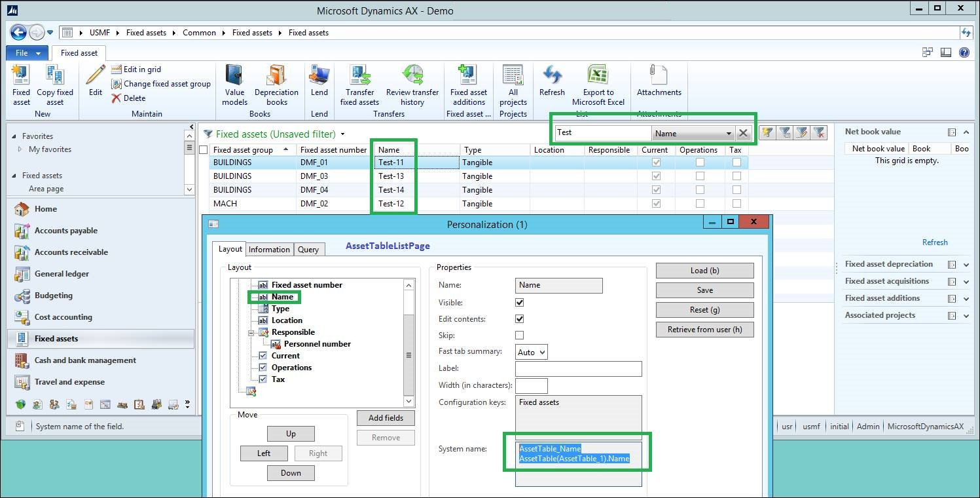
Task: Click the Add fields button
Action: pyautogui.click(x=386, y=418)
